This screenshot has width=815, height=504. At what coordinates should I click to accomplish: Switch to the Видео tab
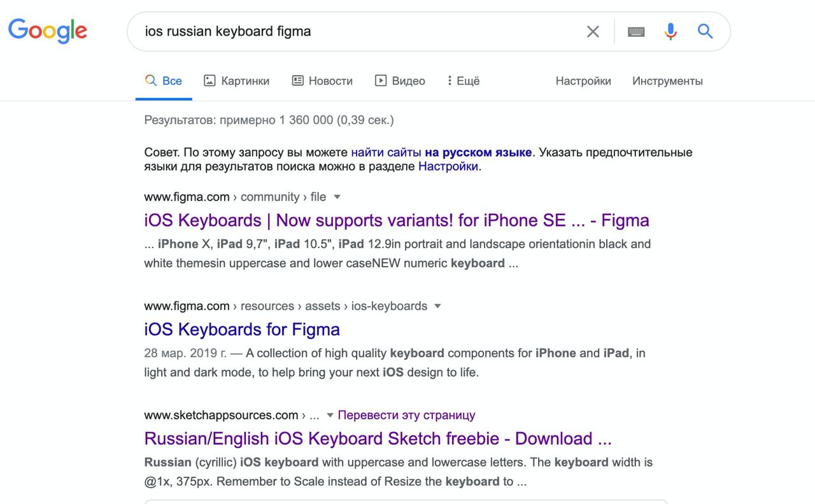tap(400, 81)
